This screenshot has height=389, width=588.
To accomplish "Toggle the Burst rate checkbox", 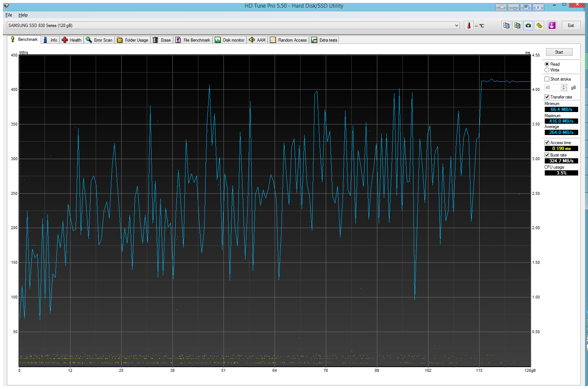I will pyautogui.click(x=547, y=155).
